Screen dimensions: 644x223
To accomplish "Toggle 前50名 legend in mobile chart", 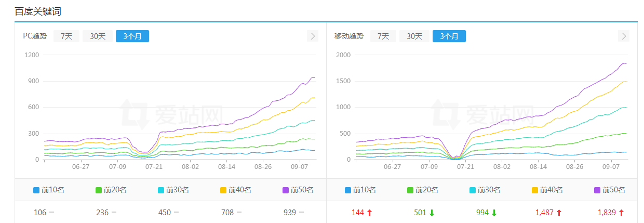I will click(x=610, y=190).
